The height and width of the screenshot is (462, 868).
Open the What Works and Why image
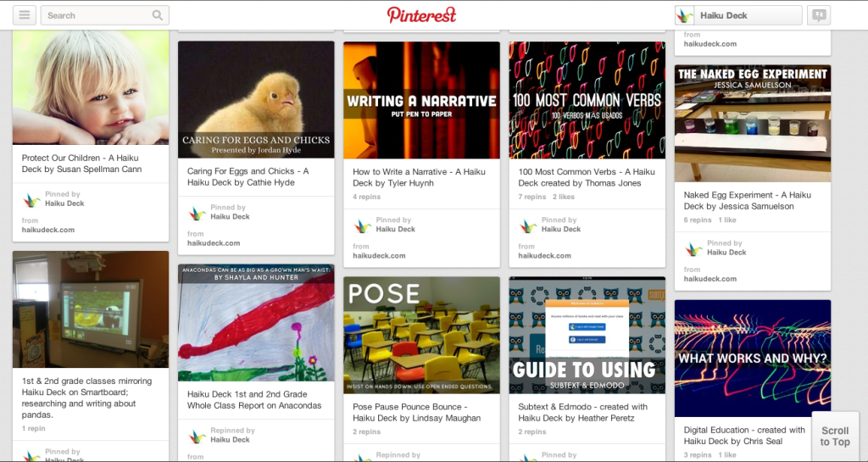point(753,358)
